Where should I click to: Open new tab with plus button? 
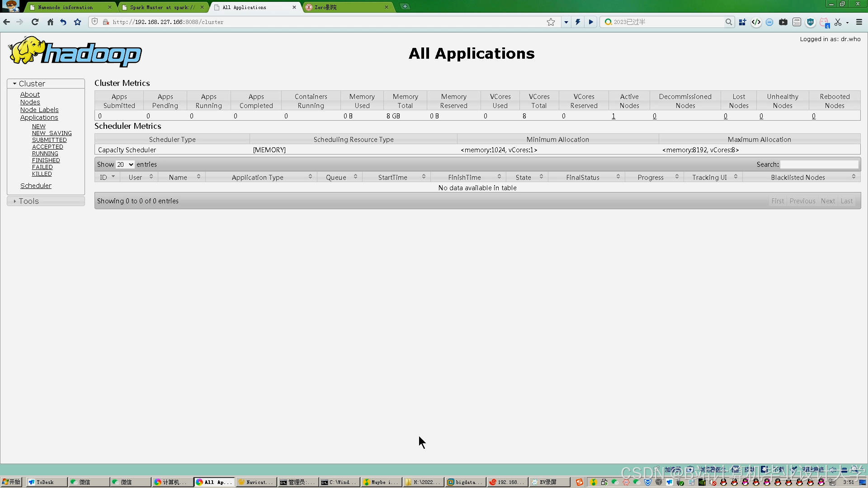click(x=405, y=6)
